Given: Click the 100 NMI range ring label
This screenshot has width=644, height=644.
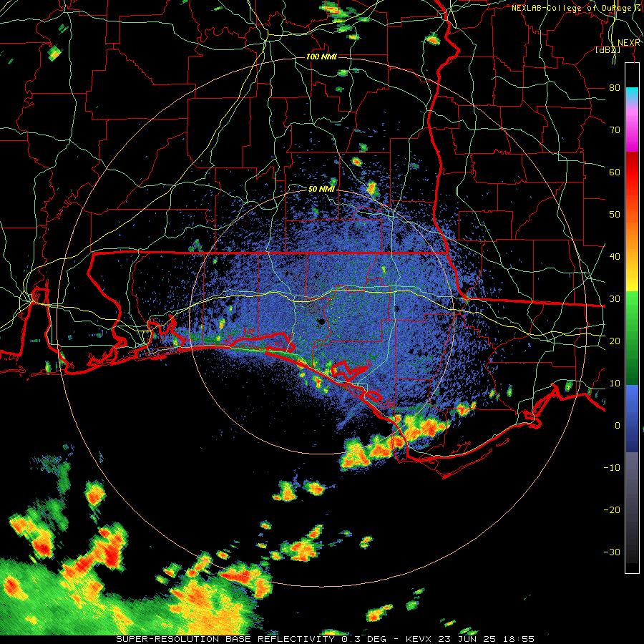Looking at the screenshot, I should click(x=321, y=57).
